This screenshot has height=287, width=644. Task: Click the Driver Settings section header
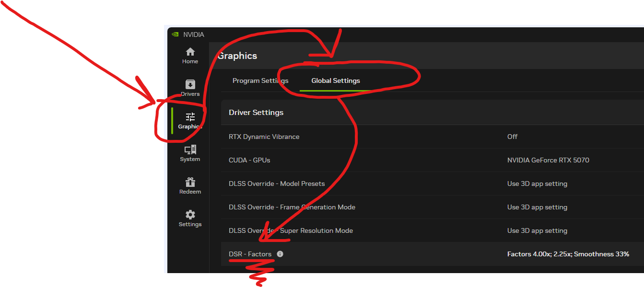click(256, 113)
